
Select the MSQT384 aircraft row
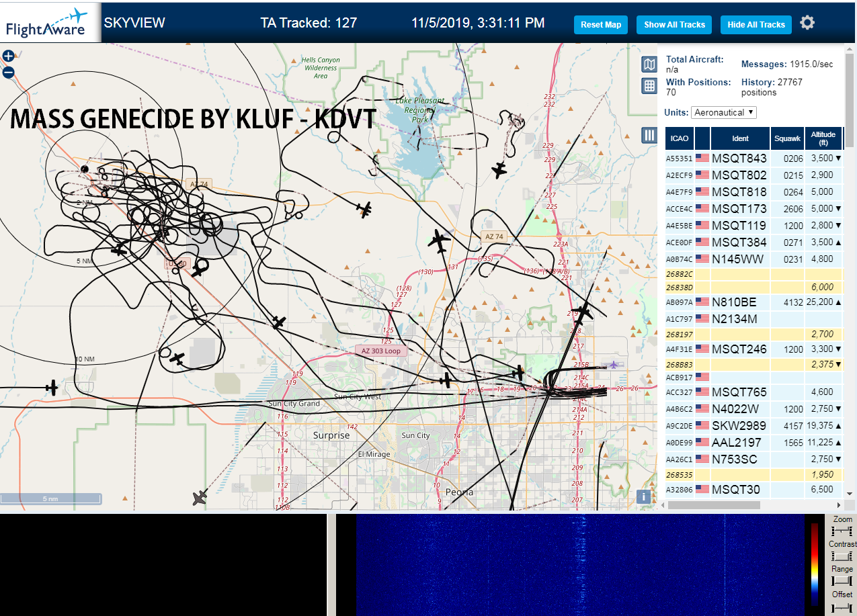coord(753,242)
